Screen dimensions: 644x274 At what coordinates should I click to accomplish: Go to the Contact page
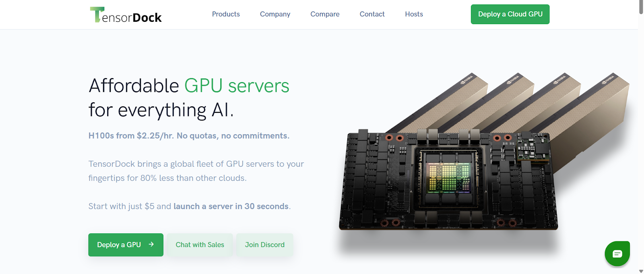point(372,14)
